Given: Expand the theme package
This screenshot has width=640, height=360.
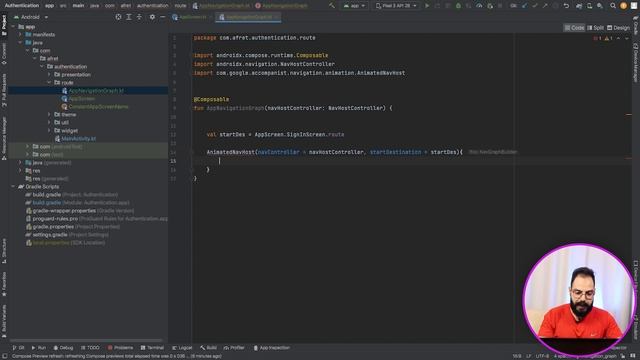Looking at the screenshot, I should pos(49,115).
